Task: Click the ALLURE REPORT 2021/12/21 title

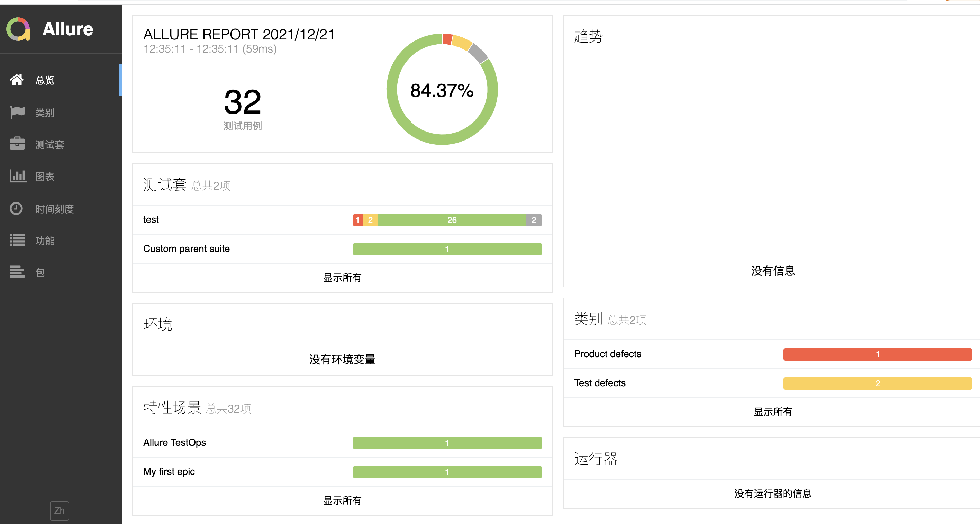Action: tap(238, 35)
